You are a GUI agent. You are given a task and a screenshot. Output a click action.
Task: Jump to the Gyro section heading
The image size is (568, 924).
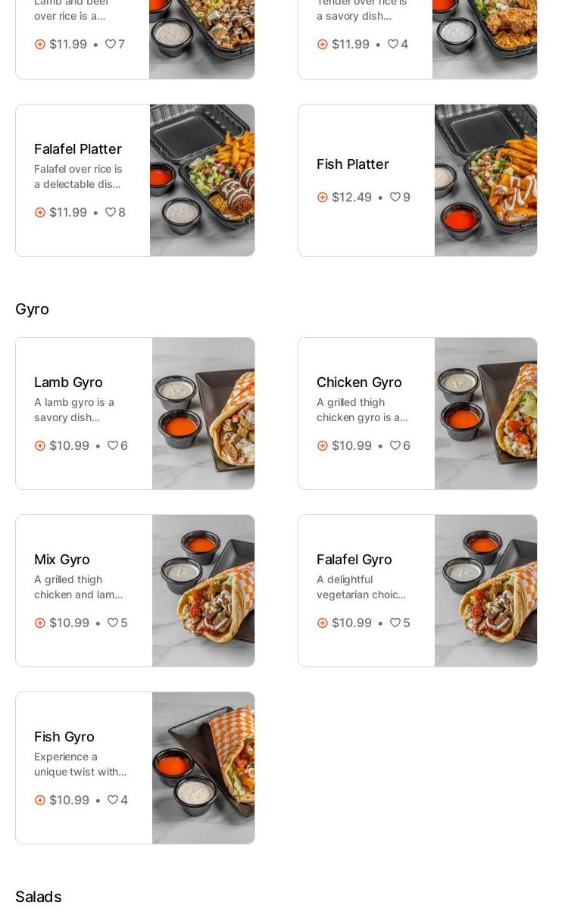[x=32, y=309]
